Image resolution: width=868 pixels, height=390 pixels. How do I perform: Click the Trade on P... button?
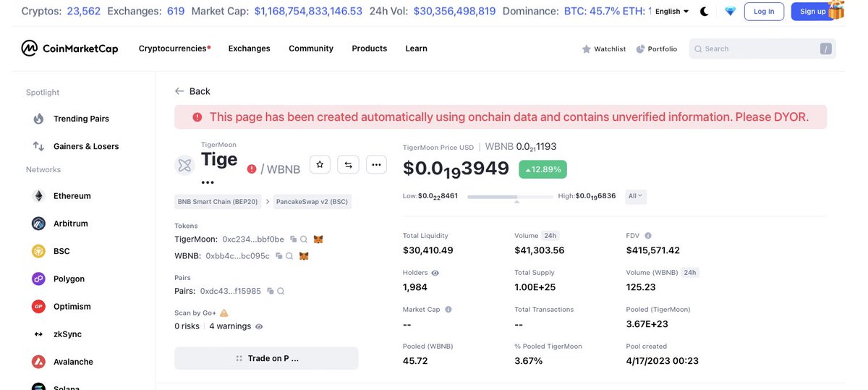(266, 358)
